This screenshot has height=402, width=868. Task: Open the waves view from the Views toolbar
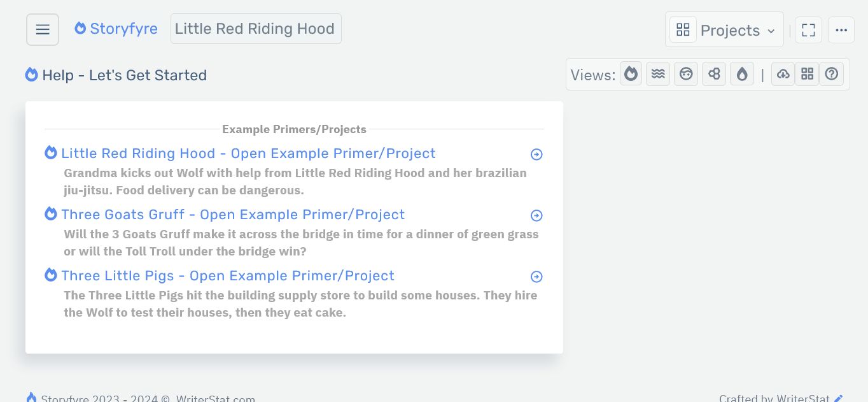tap(658, 73)
